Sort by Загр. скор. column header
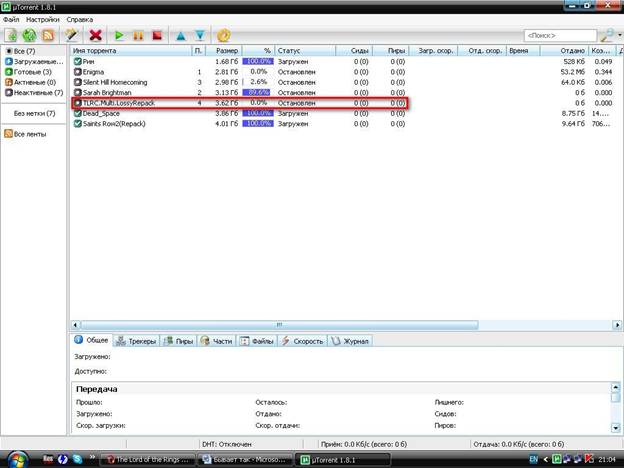The height and width of the screenshot is (468, 624). click(x=434, y=51)
